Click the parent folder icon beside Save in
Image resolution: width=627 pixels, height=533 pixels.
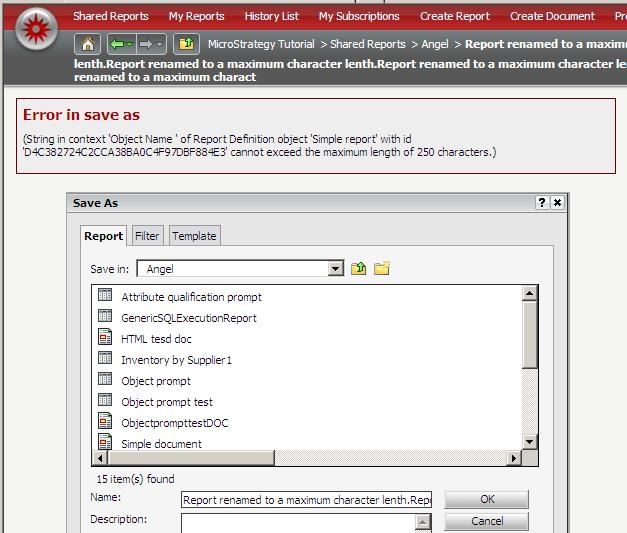pos(359,268)
